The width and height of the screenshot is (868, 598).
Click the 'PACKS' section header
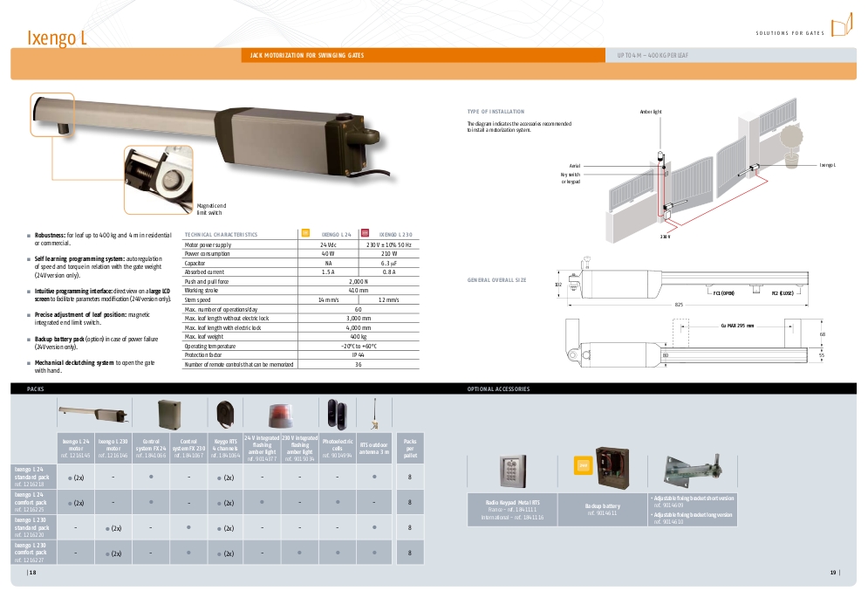click(x=36, y=389)
